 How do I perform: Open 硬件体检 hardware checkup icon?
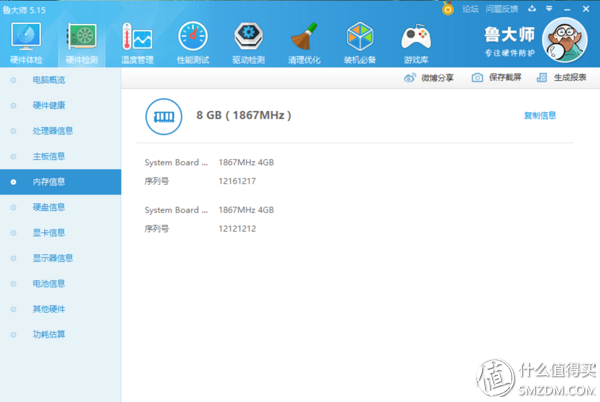pos(26,37)
